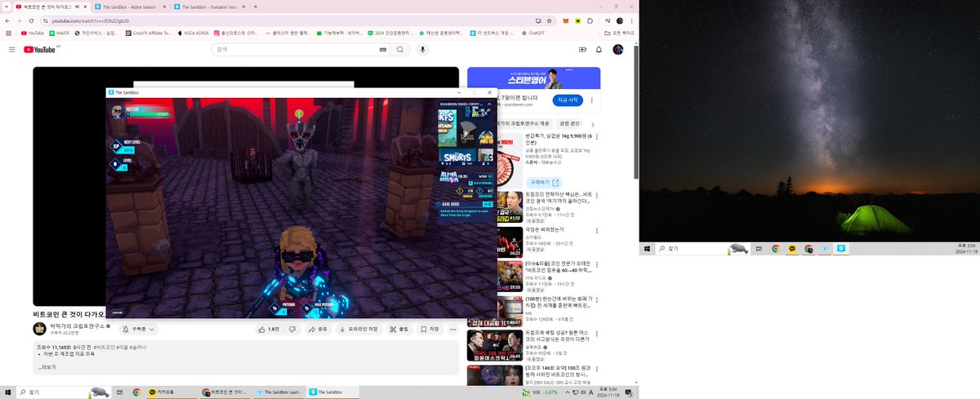Click the 오프라인 저장 button
This screenshot has width=980, height=399.
click(359, 330)
